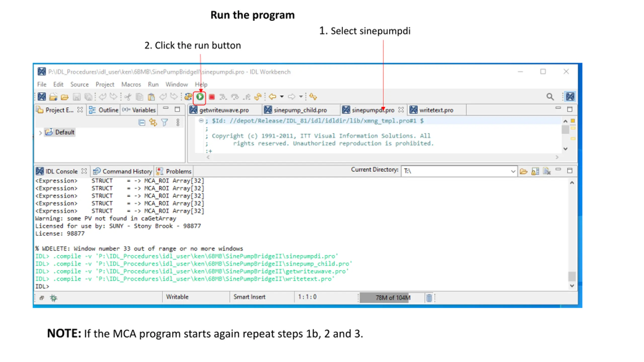This screenshot has width=644, height=362.
Task: Click the editor vertical scrollbar thumb
Action: 565,130
